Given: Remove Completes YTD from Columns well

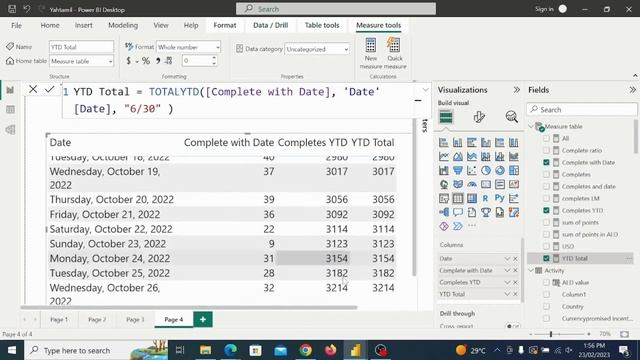Looking at the screenshot, I should [x=515, y=282].
